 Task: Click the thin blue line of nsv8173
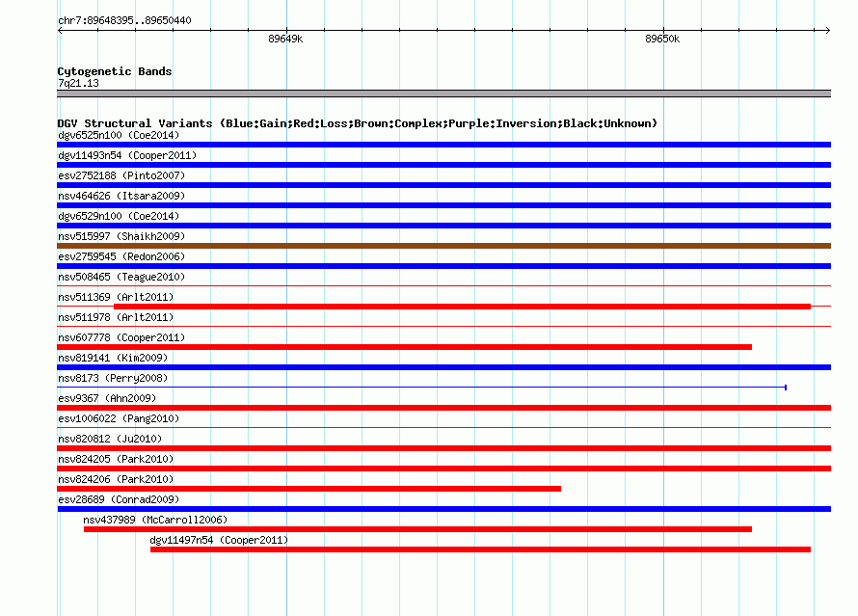pyautogui.click(x=422, y=388)
